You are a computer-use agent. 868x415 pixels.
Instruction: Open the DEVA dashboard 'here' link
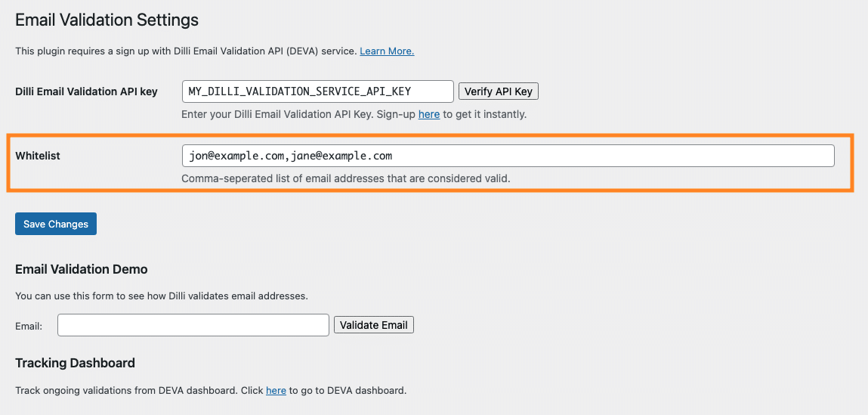[276, 390]
